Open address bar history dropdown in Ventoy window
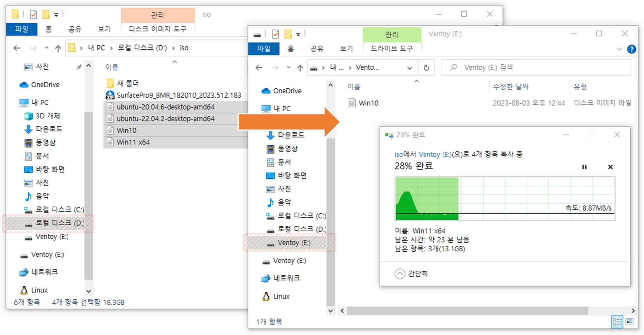This screenshot has height=335, width=644. [410, 68]
